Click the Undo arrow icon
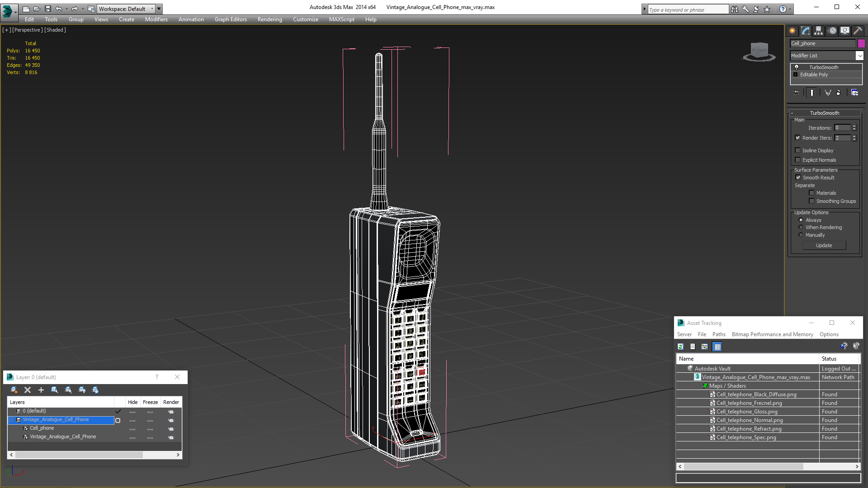Screen dimensions: 868x488 [58, 9]
